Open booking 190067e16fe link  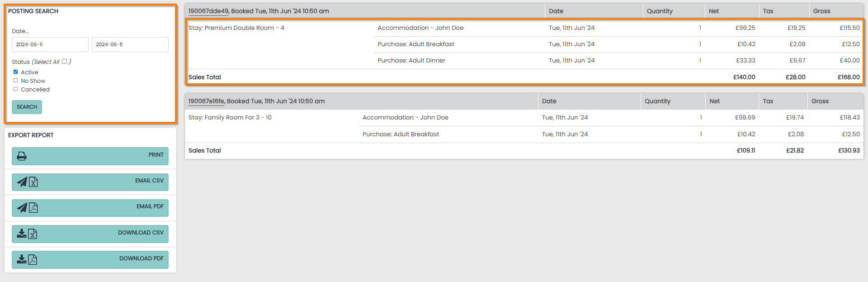[206, 101]
